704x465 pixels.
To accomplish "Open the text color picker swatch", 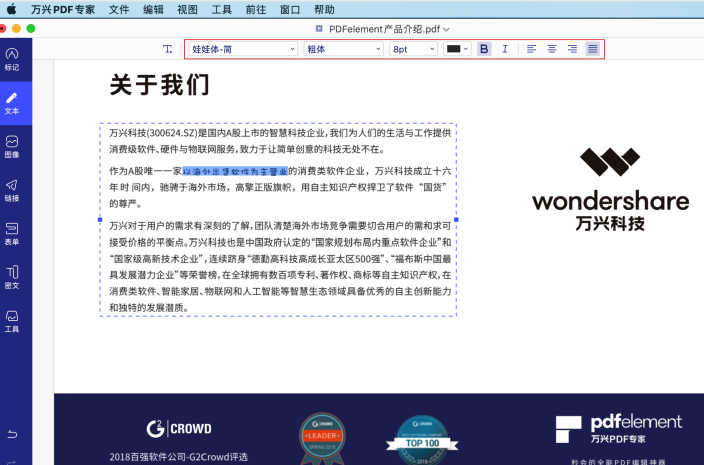I will coord(457,49).
